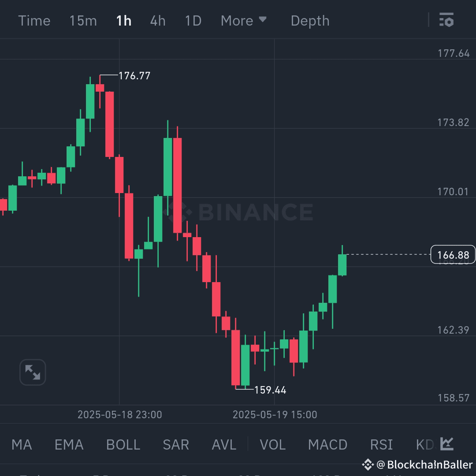Enable the MACD indicator

pos(328,445)
